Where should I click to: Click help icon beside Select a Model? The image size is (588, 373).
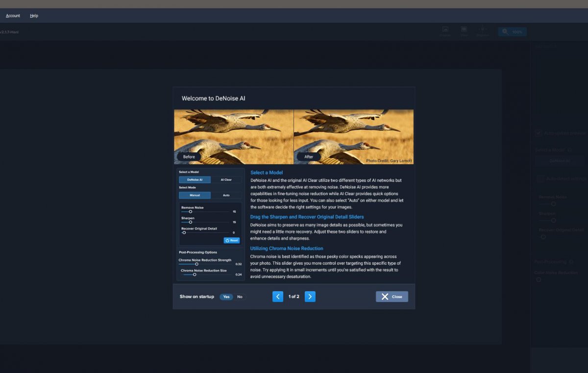coord(569,149)
